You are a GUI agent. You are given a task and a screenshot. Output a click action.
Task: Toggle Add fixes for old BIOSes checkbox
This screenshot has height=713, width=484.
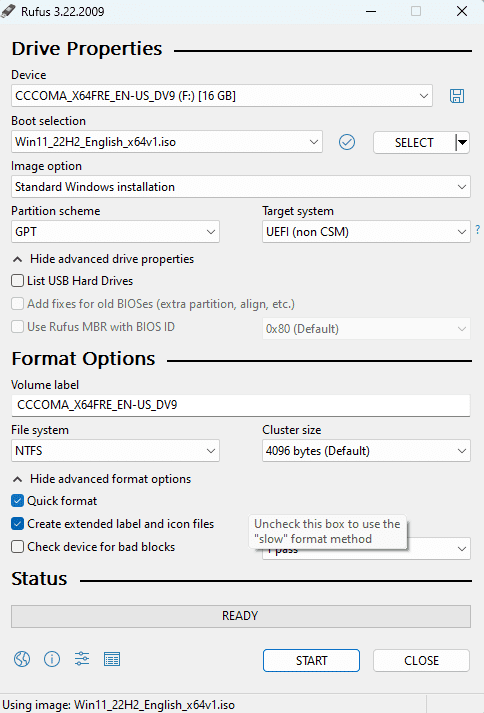coord(17,303)
